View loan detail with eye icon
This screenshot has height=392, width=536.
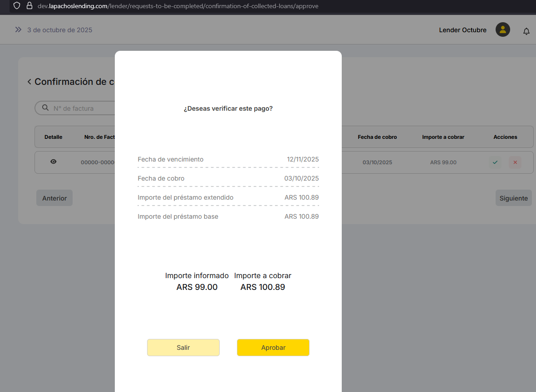point(54,162)
